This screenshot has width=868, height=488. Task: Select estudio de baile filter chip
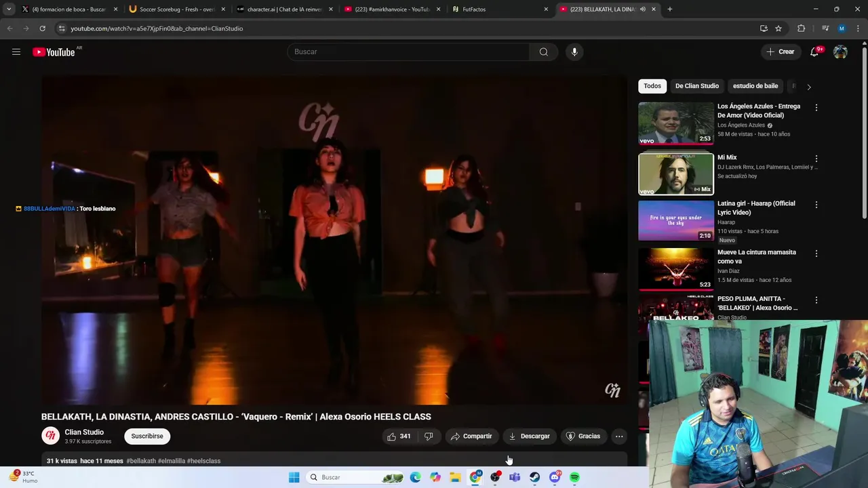(755, 86)
